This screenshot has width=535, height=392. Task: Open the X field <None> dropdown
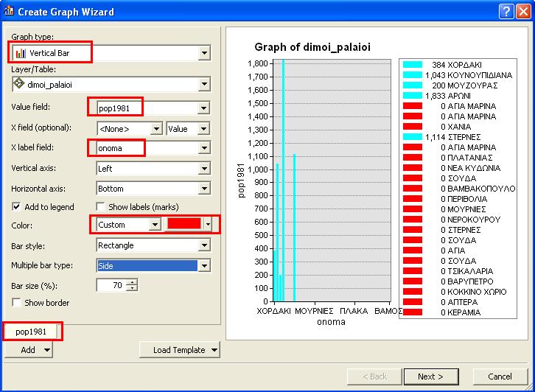click(156, 129)
